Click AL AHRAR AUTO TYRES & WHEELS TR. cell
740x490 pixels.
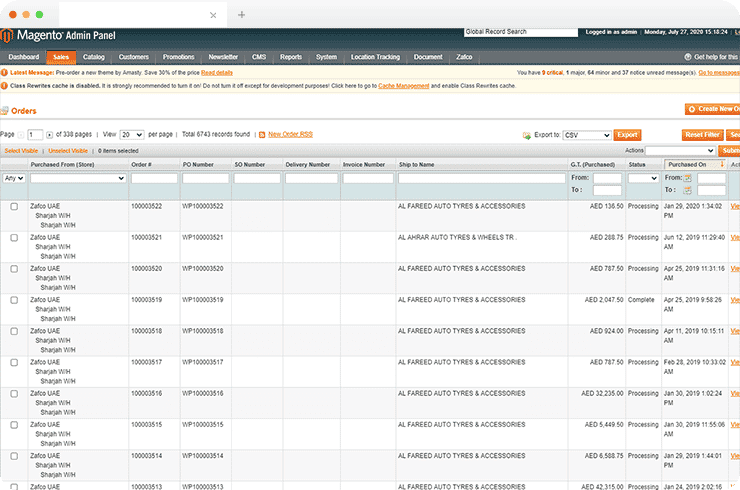tap(457, 237)
